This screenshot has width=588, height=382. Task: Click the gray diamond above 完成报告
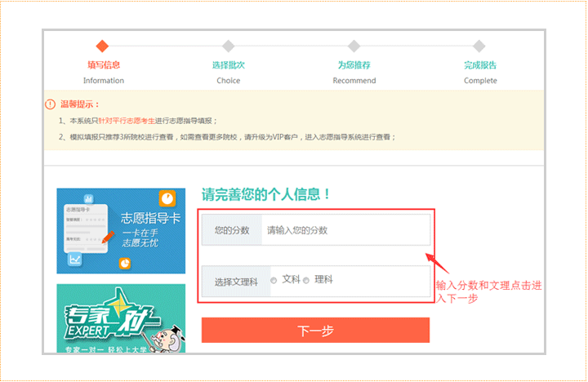[479, 46]
